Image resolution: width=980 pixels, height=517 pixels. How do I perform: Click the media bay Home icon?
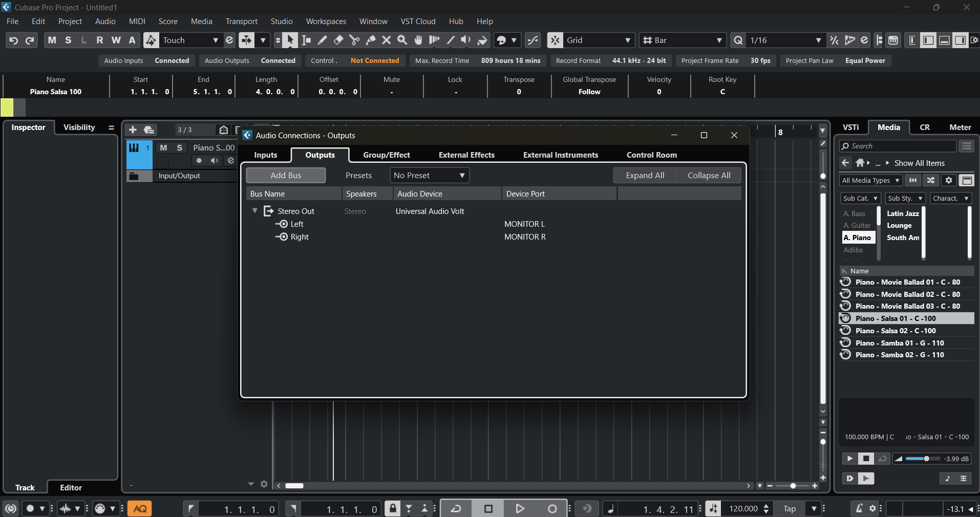point(860,163)
